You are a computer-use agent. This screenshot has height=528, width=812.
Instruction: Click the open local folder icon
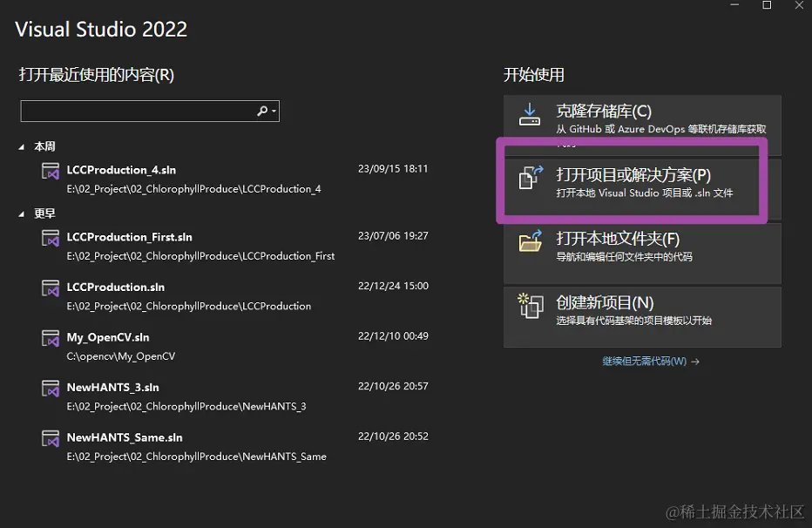pyautogui.click(x=531, y=240)
